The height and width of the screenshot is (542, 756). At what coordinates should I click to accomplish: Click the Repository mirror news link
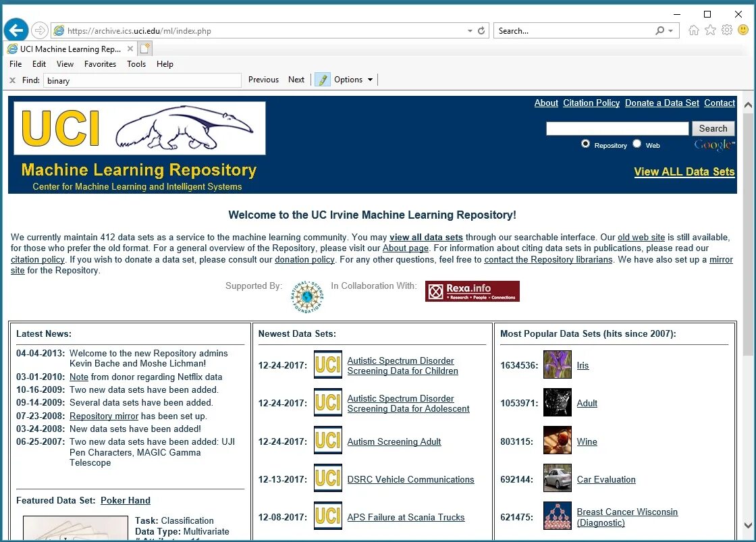coord(104,416)
